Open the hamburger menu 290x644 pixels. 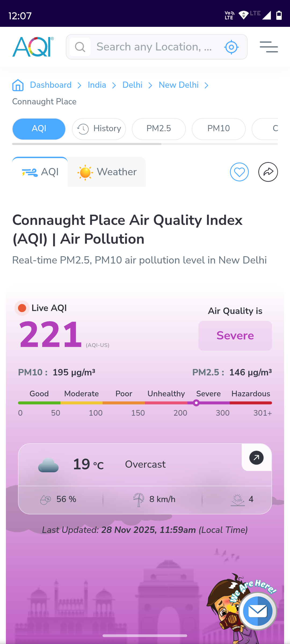(269, 47)
